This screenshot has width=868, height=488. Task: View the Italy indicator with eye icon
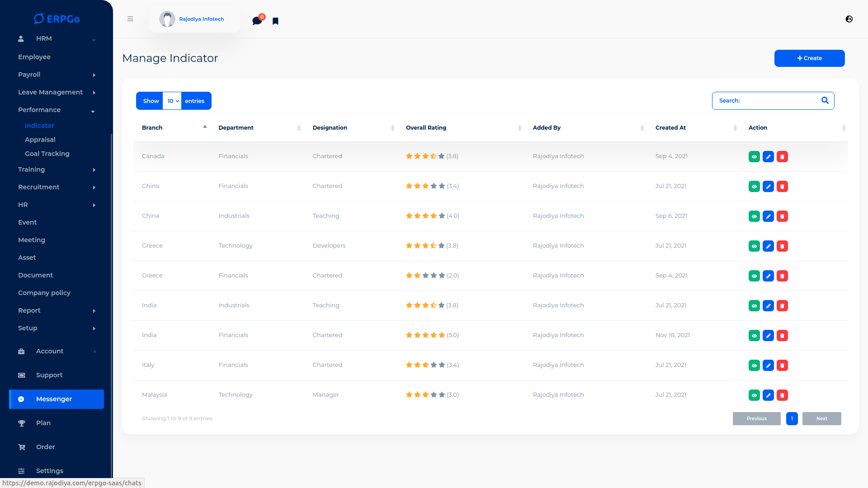click(754, 366)
